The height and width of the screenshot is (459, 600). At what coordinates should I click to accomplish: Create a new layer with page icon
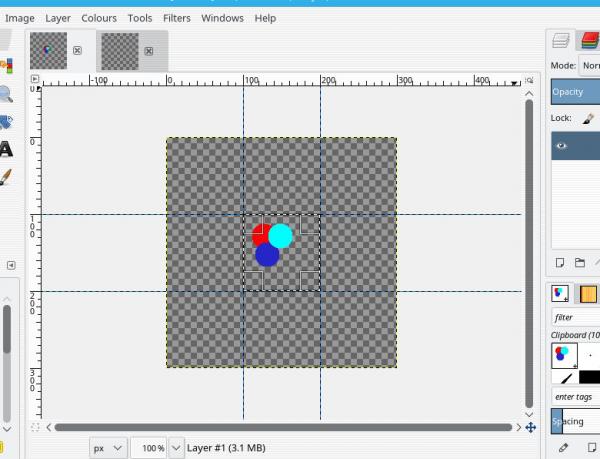pos(559,263)
